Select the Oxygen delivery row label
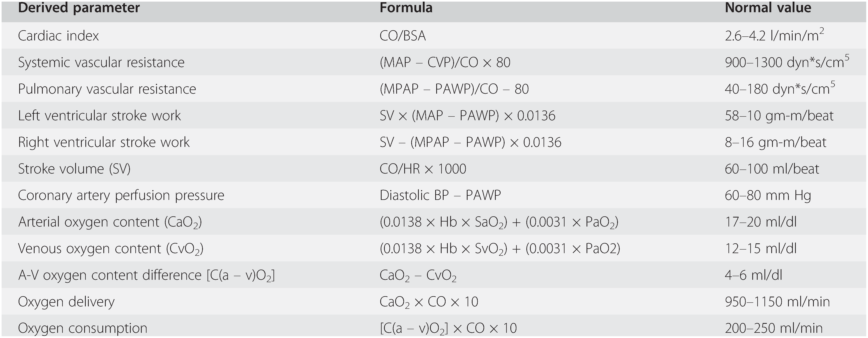 coord(66,302)
